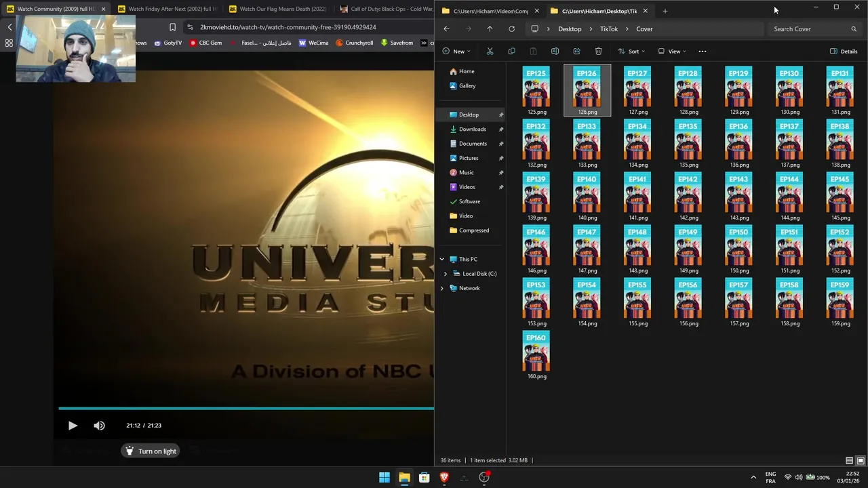This screenshot has width=868, height=488.
Task: Switch to the Call of Duty Black Ops tab
Action: pos(386,9)
